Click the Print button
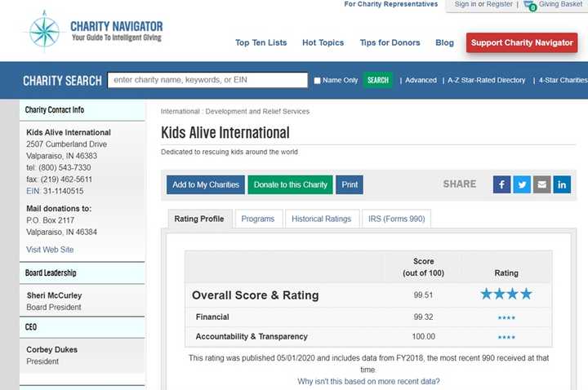The image size is (588, 390). tap(350, 184)
